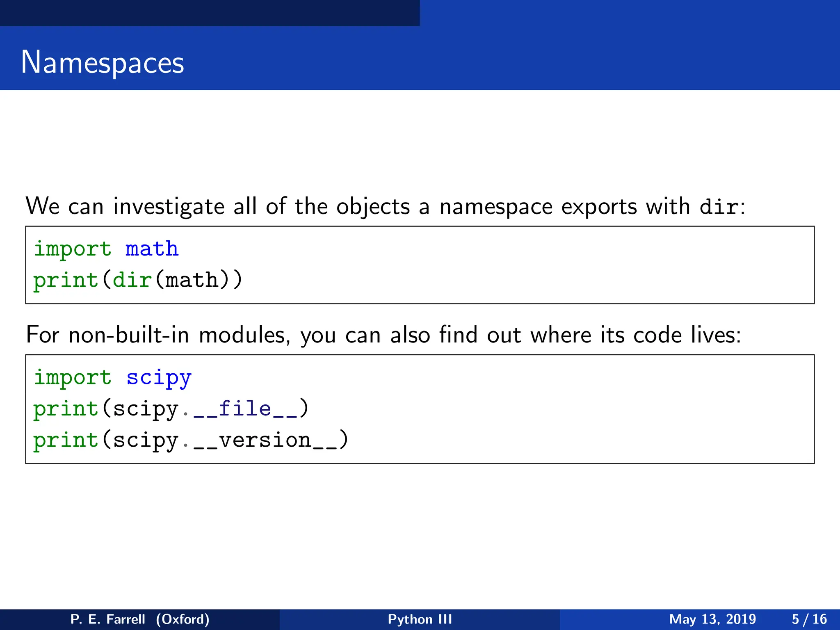Click the 'print(scipy.__file__)' code line

171,409
